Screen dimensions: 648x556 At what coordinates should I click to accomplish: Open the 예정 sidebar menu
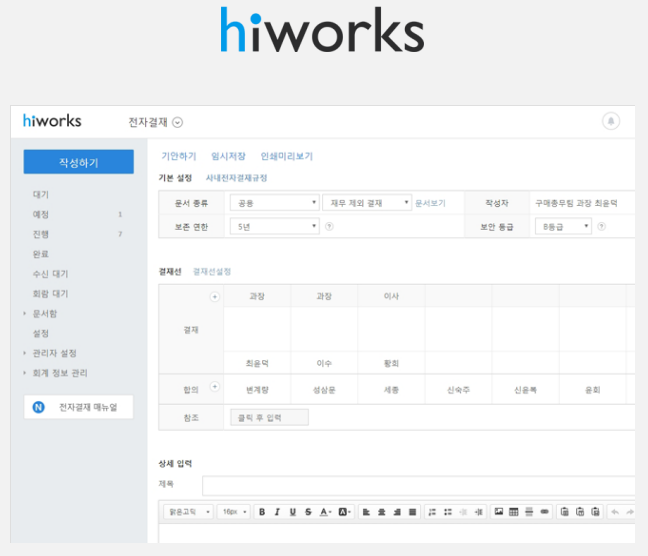point(40,214)
